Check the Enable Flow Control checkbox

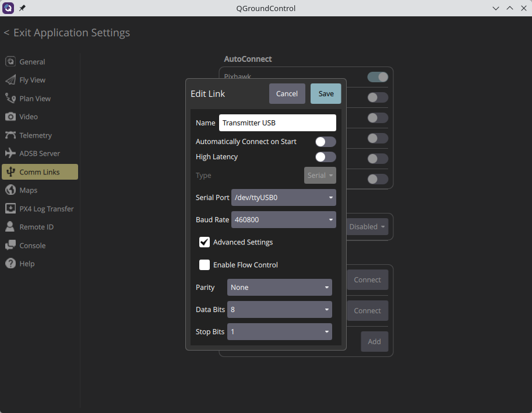205,265
